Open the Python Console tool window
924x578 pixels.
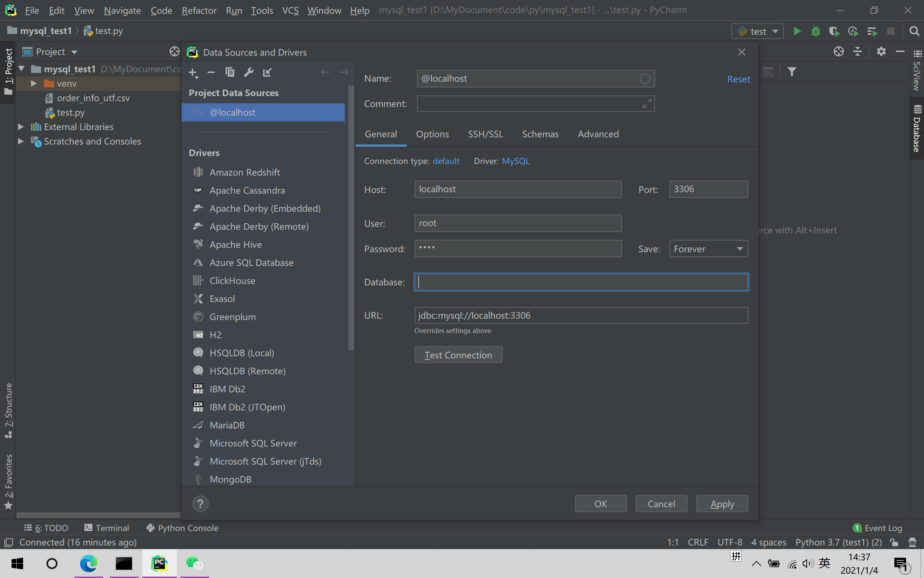tap(183, 527)
